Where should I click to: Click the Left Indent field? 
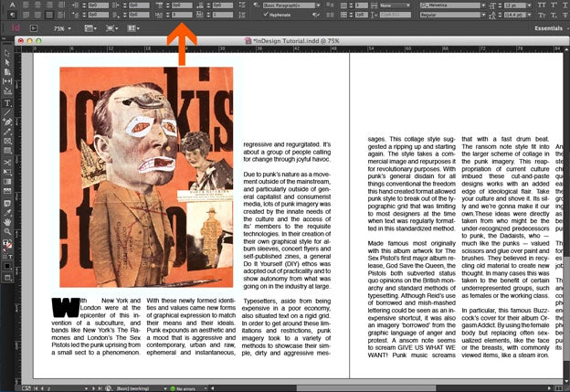tap(99, 5)
